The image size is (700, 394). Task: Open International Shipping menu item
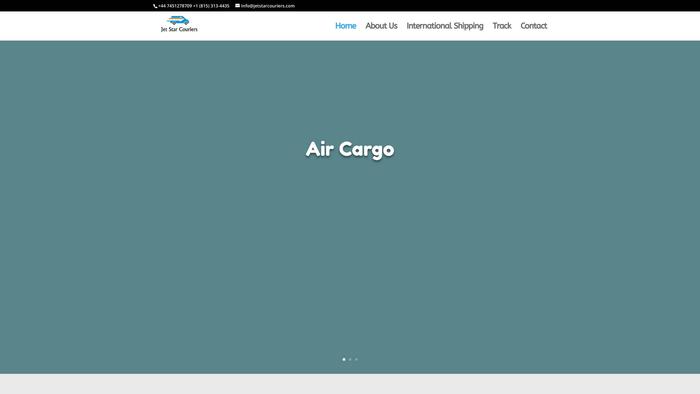click(x=445, y=26)
